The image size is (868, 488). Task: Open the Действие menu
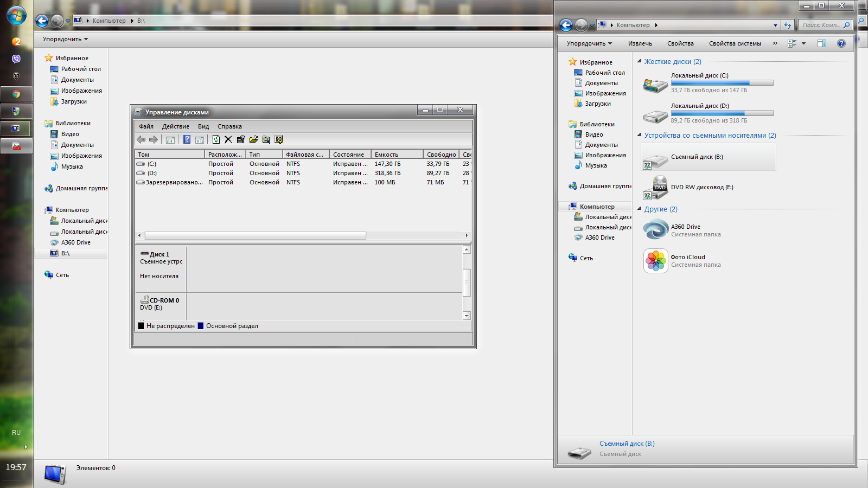[x=175, y=126]
